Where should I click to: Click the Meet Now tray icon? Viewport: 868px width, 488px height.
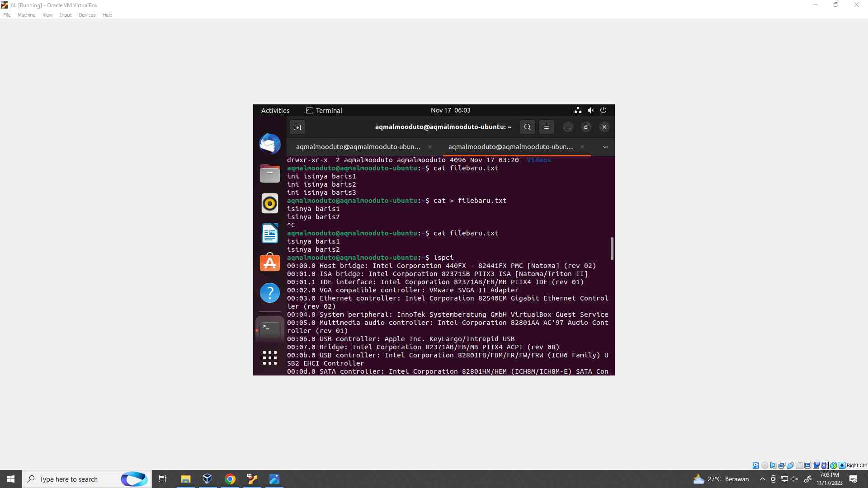(x=774, y=479)
